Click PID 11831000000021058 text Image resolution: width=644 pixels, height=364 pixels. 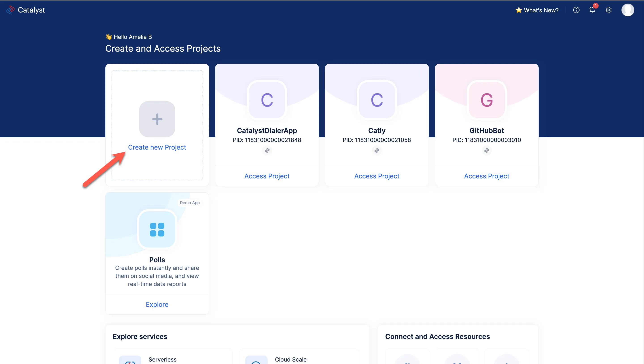(377, 140)
